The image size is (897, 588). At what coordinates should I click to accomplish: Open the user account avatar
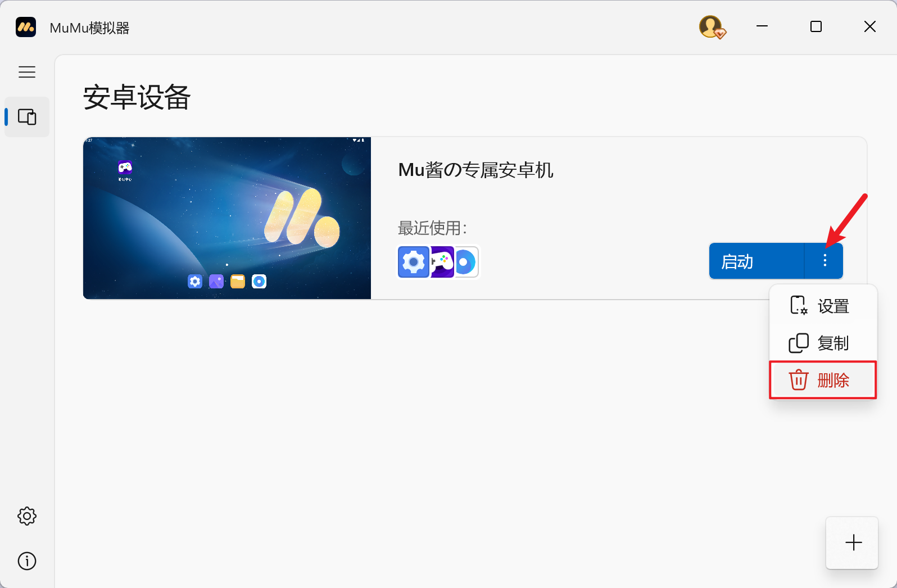tap(712, 27)
